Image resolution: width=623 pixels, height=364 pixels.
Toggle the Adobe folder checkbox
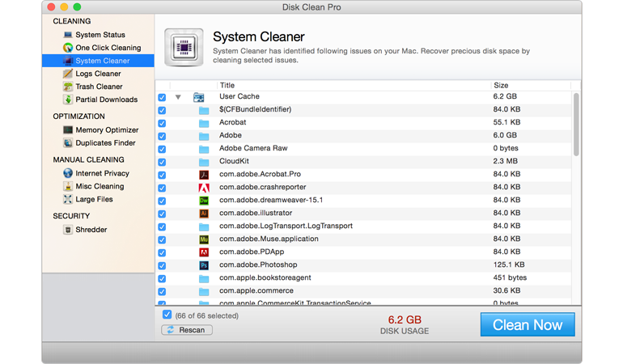[x=162, y=136]
